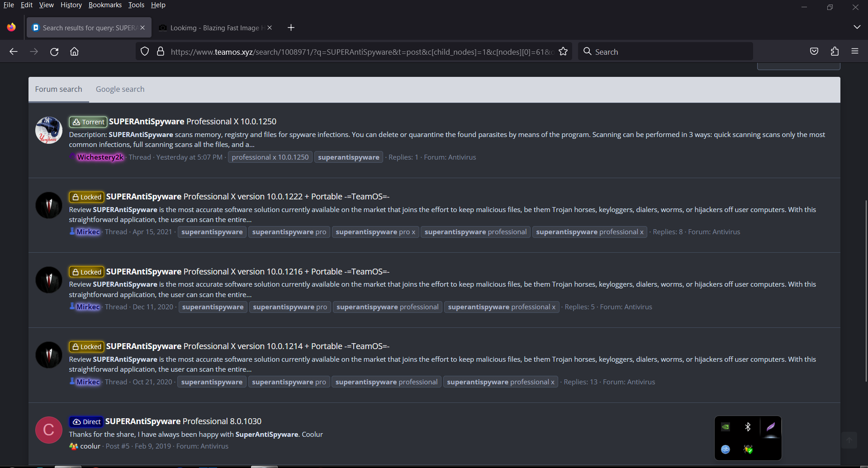
Task: Click the 'Yesterday at 5:07 PM' timestamp
Action: 190,157
